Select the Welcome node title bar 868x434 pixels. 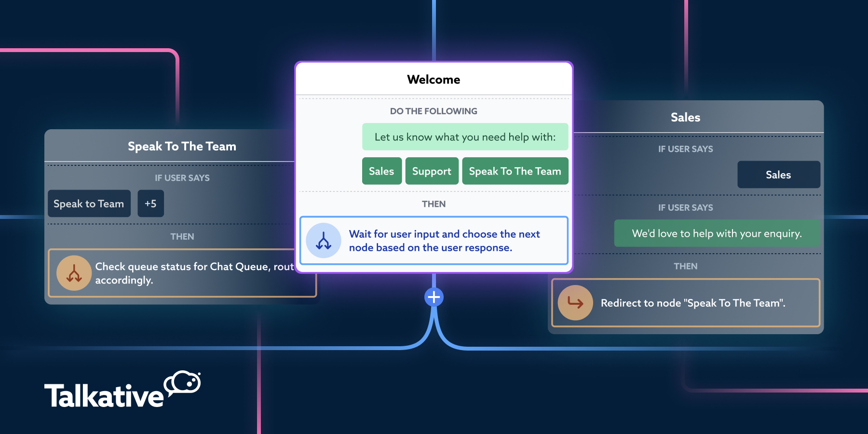[433, 79]
